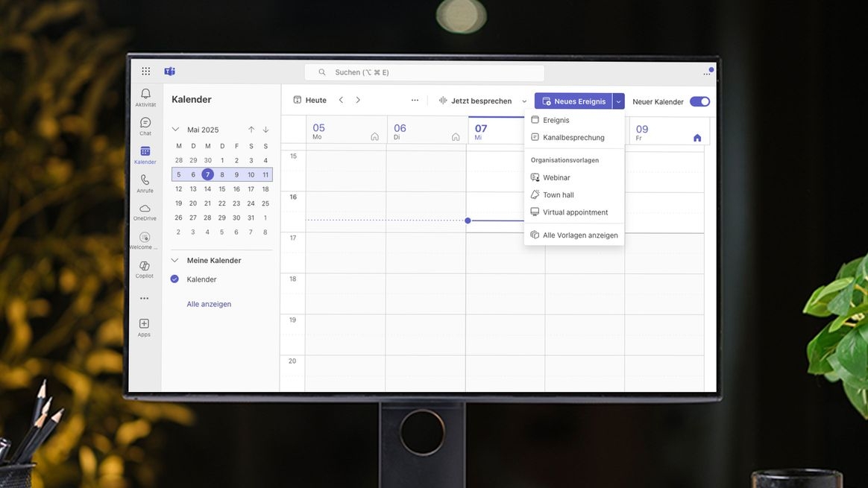
Task: Open Anrufe phone icon
Action: [x=145, y=181]
